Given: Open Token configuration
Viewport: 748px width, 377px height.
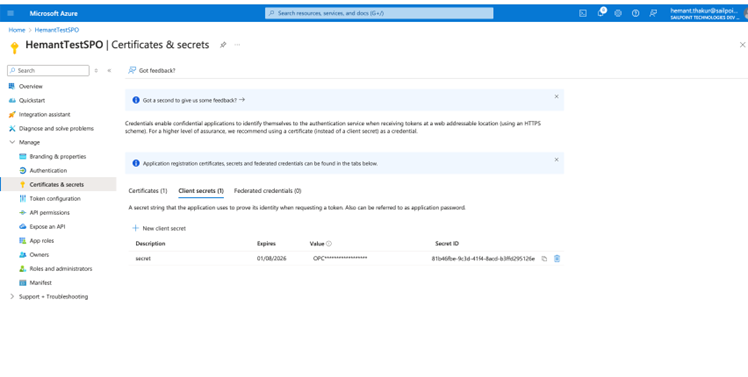Looking at the screenshot, I should (55, 199).
